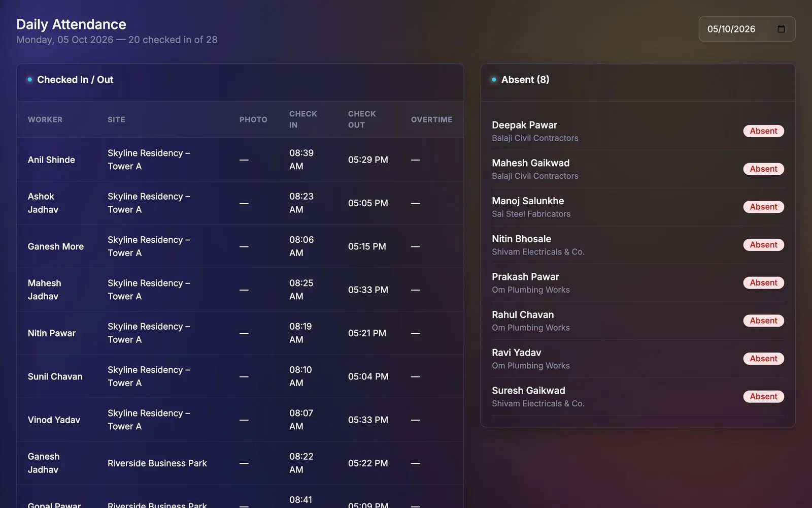Click worker name Ganesh Jadhav

[x=44, y=463]
